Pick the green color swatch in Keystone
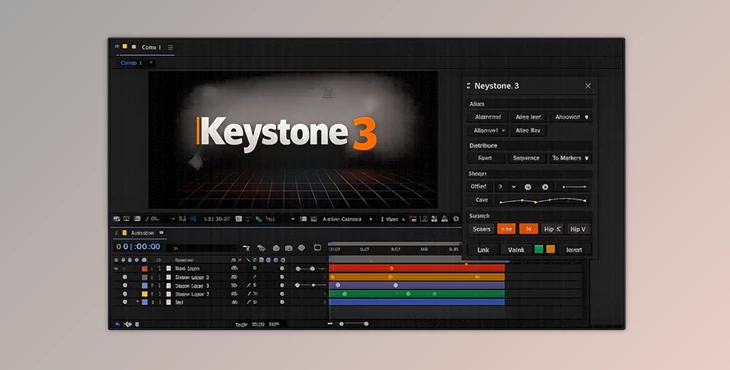This screenshot has width=730, height=370. coord(539,249)
